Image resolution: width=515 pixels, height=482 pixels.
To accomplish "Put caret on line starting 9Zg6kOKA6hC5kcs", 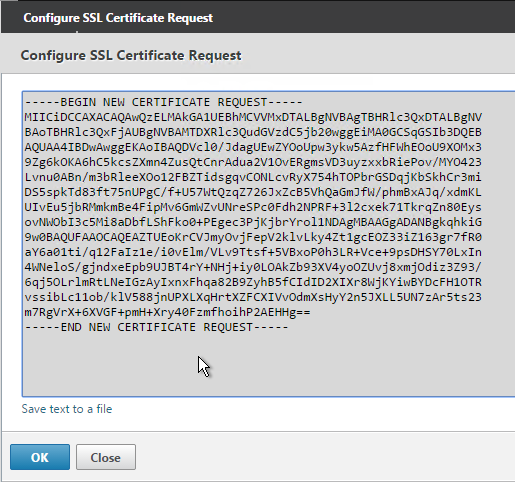I will [x=253, y=162].
